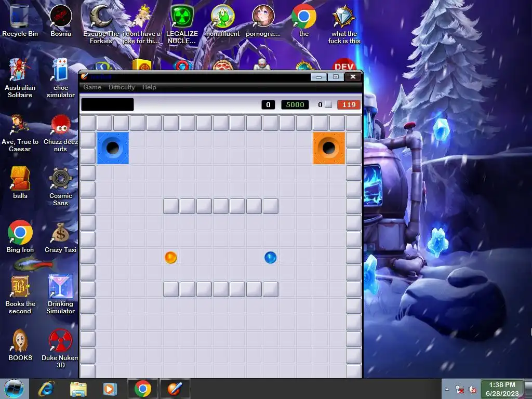Click the taskbar clock showing 1:38 PM
532x399 pixels.
tap(502, 389)
